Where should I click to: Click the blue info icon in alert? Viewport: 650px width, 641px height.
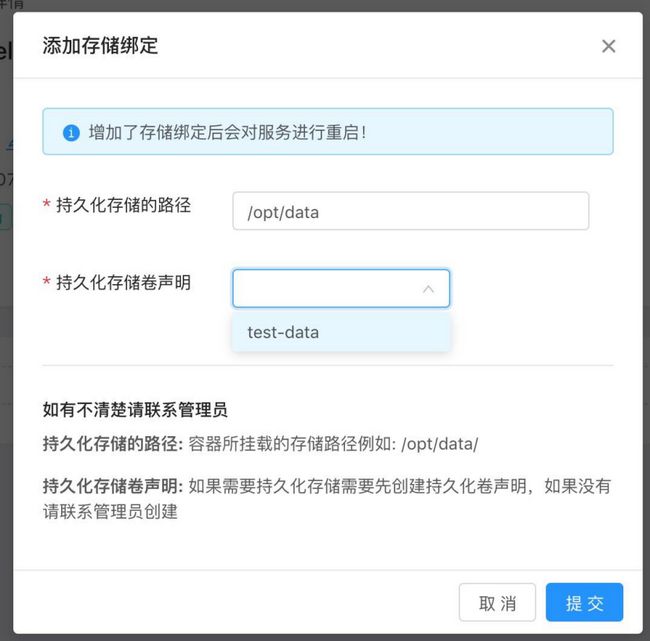(71, 133)
